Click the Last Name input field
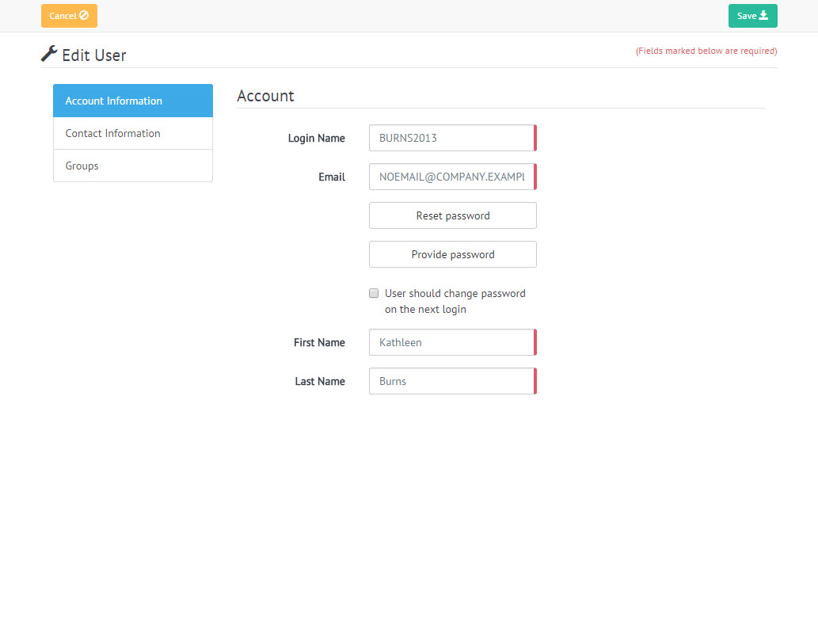The height and width of the screenshot is (644, 818). pyautogui.click(x=452, y=381)
